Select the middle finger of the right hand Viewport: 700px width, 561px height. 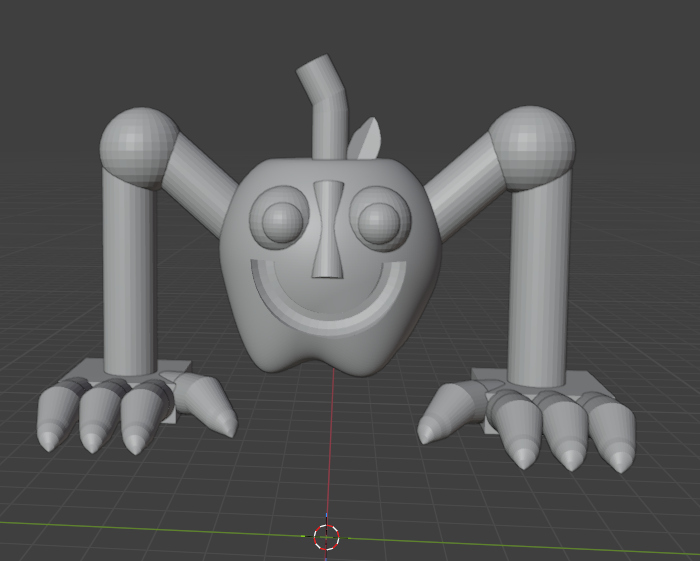563,433
